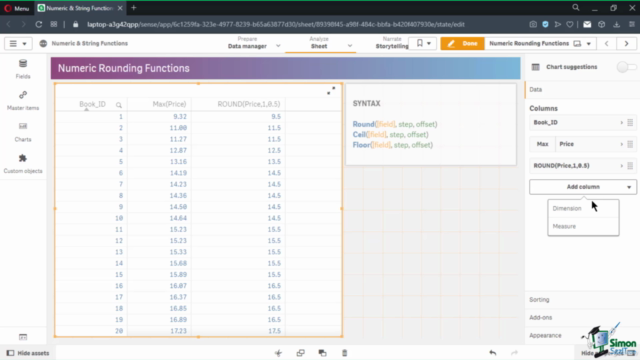Image resolution: width=640 pixels, height=360 pixels.
Task: Open the variables icon at bottom left
Action: 23,337
